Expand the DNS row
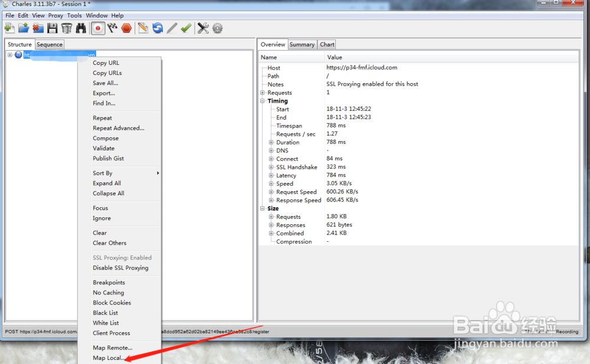This screenshot has height=364, width=590. [x=271, y=150]
